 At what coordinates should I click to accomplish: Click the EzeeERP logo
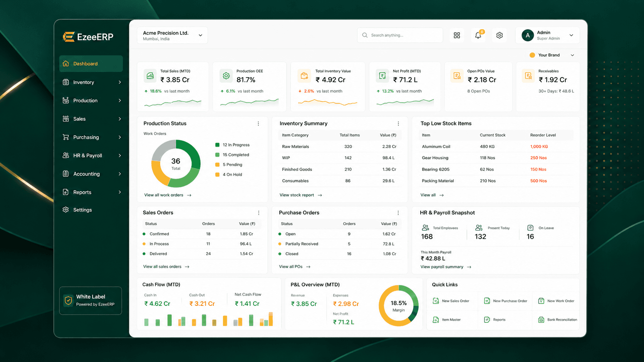88,37
